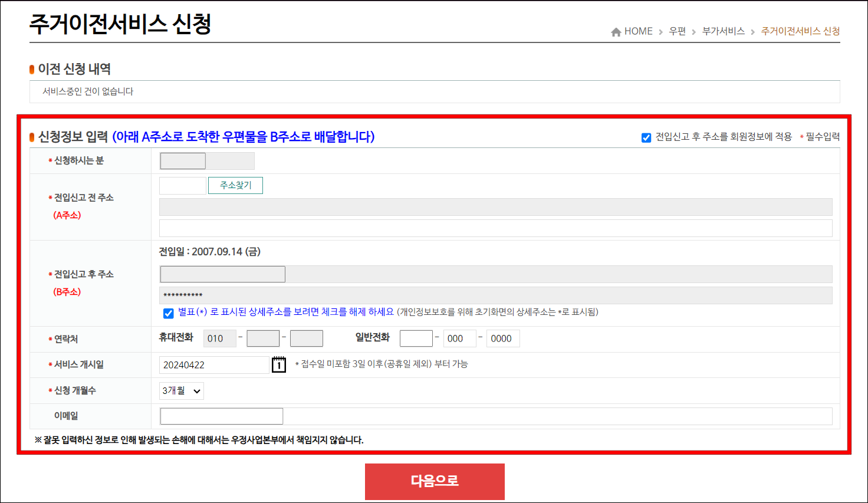The image size is (868, 503).
Task: Focus the mobile phone 010 prefix field
Action: point(220,338)
